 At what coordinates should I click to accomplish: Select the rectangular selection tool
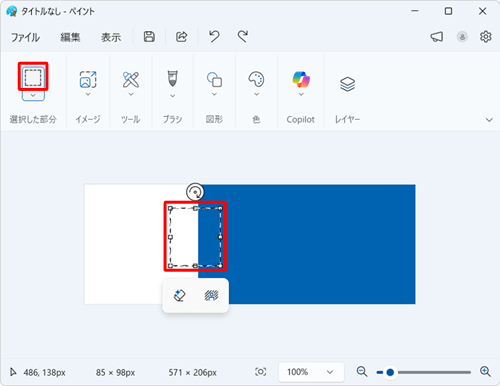click(x=33, y=77)
